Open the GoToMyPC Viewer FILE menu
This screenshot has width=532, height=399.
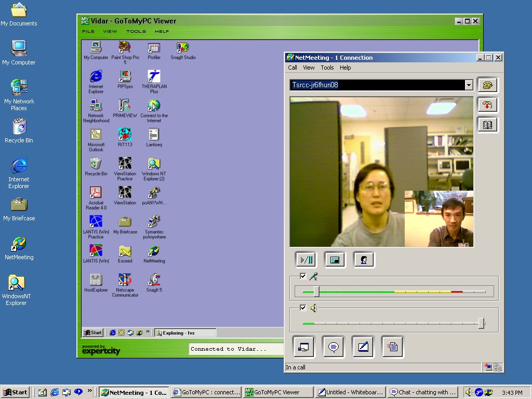click(88, 31)
